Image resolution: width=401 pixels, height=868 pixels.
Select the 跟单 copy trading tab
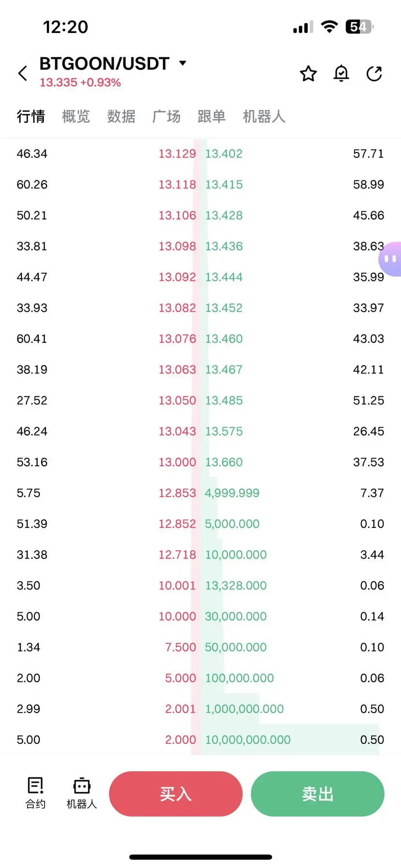[x=212, y=116]
